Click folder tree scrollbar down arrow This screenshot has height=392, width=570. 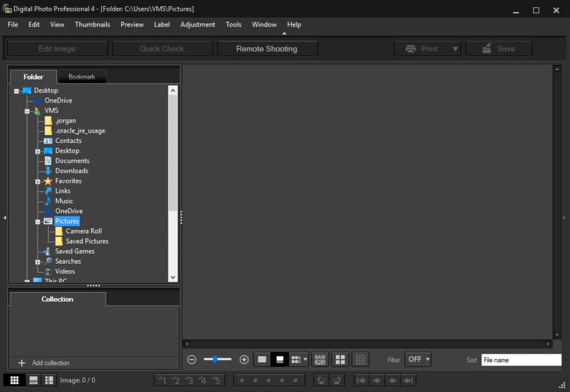tap(173, 277)
